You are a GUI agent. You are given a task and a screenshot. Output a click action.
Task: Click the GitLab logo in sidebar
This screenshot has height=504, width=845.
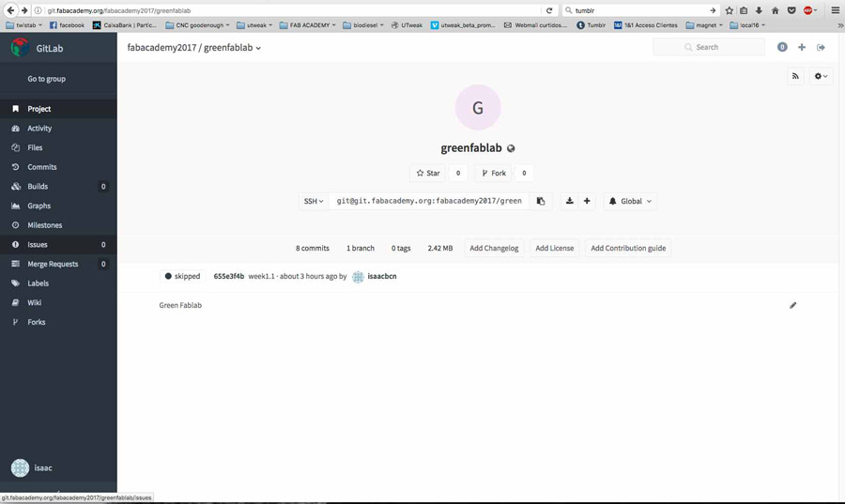click(20, 48)
